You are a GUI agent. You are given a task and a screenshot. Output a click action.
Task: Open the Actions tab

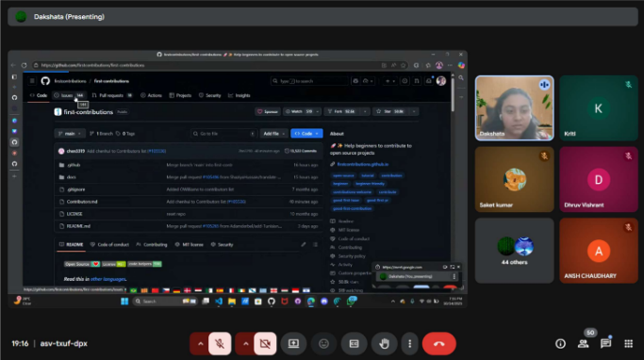151,95
